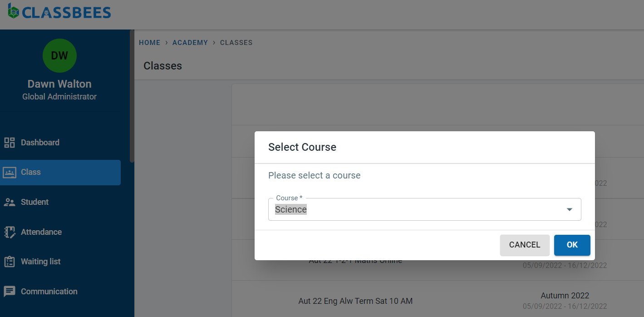Select the Attendance menu item
Viewport: 644px width, 317px height.
(x=41, y=232)
